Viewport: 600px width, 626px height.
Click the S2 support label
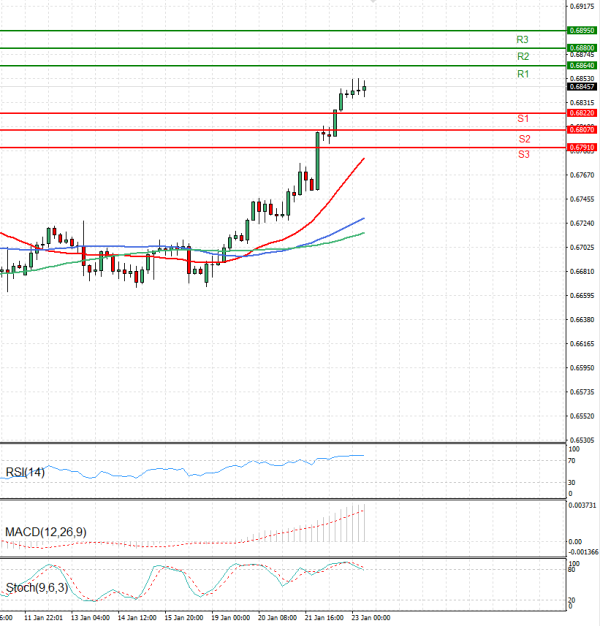(x=523, y=139)
